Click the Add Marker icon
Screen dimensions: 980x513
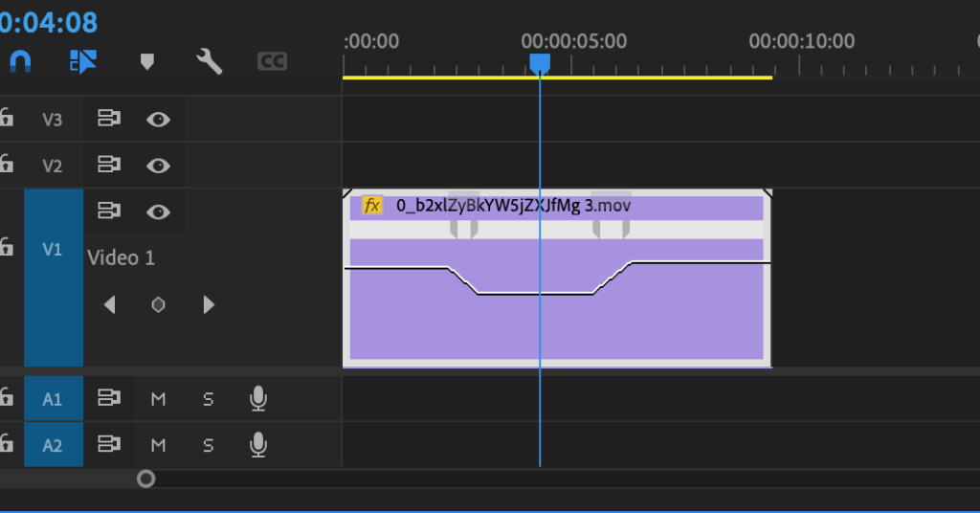[146, 61]
